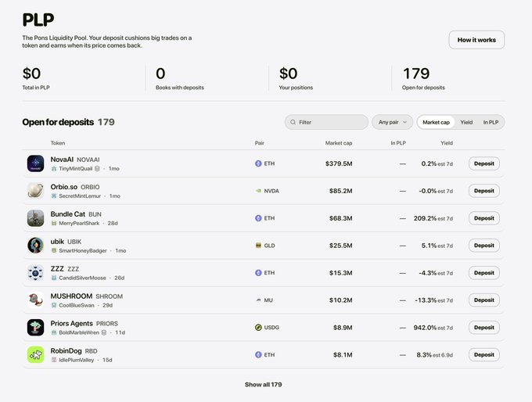Screen dimensions: 532x402
Task: Click the RobinDog green logo
Action: pos(36,354)
